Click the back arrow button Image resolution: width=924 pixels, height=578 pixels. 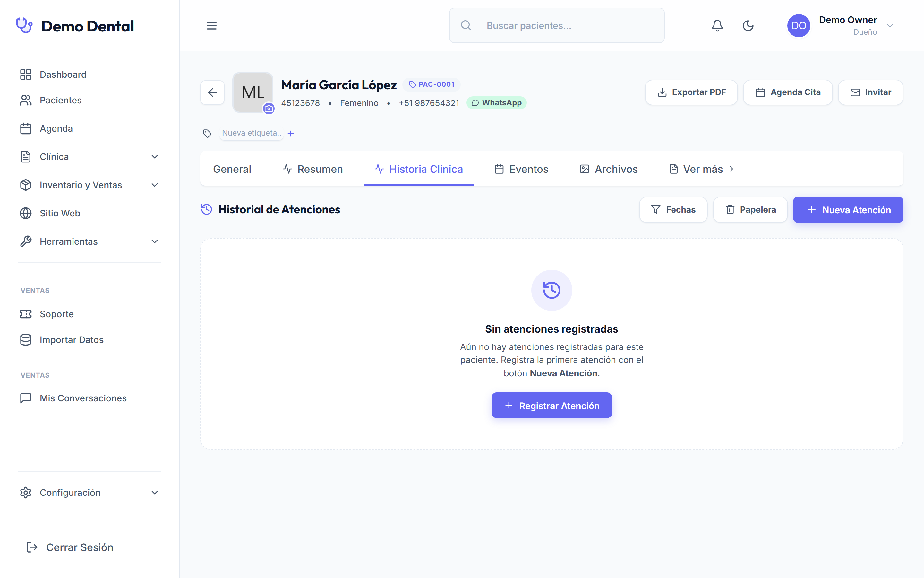coord(212,92)
